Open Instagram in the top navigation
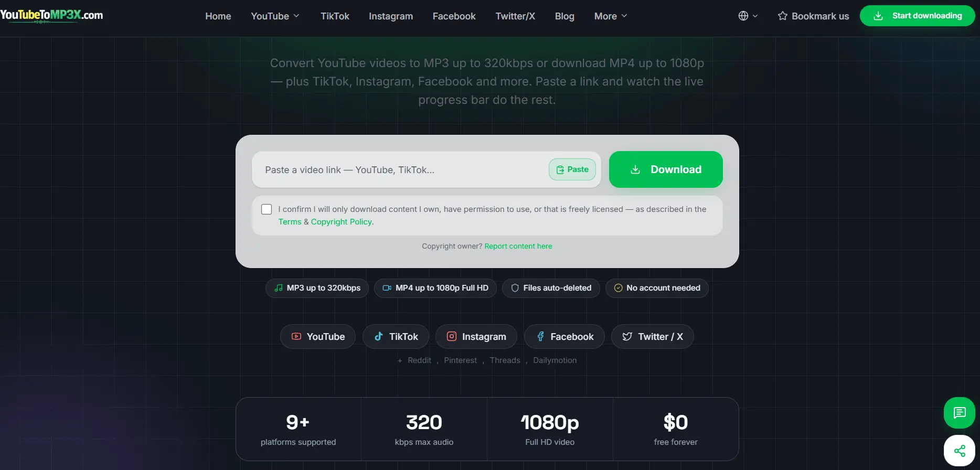Viewport: 980px width, 470px height. [391, 16]
